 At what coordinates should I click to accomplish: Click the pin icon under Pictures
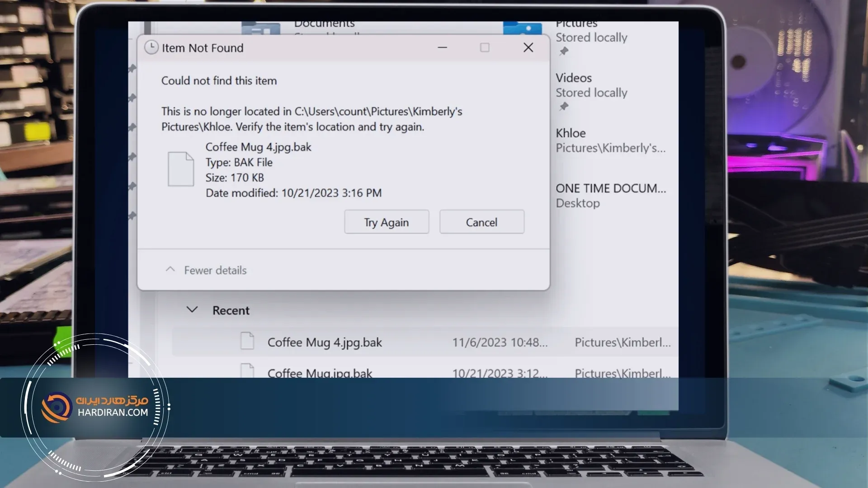tap(563, 52)
